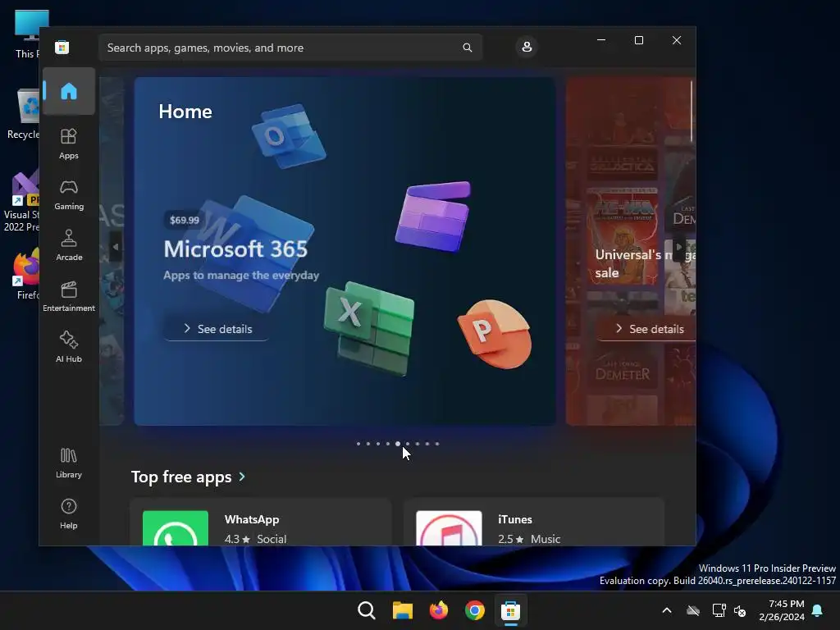Open the Apps section
Screen dimensions: 840x630
point(69,144)
